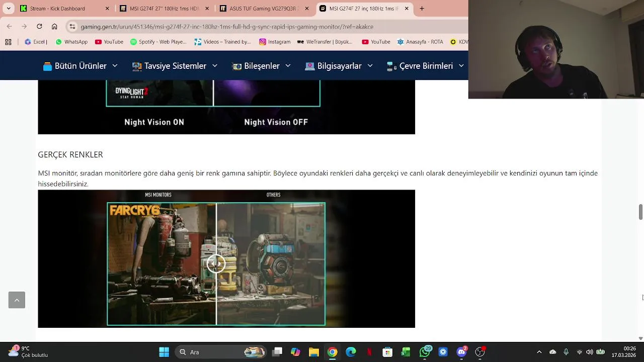644x362 pixels.
Task: Close the ASUS TUF Gaming tab
Action: click(x=306, y=9)
